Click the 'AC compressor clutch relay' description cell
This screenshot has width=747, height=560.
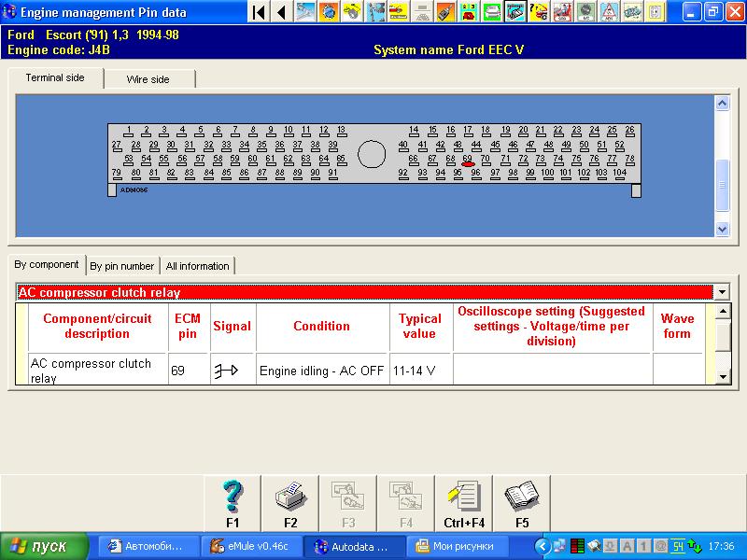97,371
